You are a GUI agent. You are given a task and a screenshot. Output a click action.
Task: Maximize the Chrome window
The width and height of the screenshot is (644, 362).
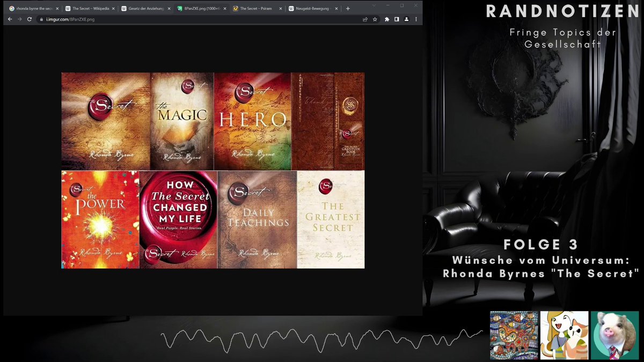point(401,5)
